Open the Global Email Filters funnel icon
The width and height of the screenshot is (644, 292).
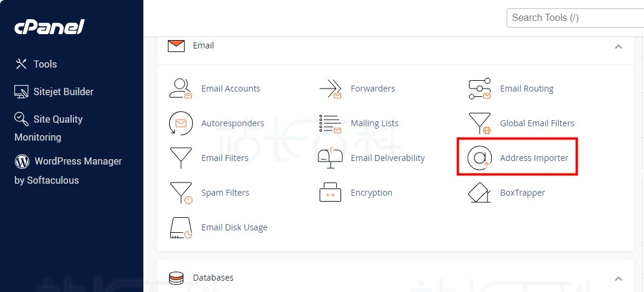coord(480,123)
